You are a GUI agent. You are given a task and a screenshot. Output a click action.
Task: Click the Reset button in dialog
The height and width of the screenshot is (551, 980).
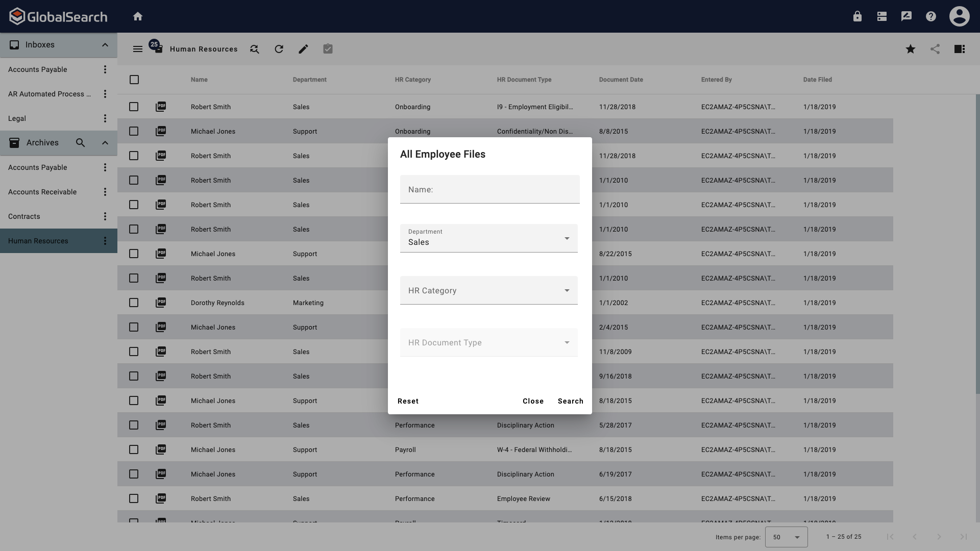408,401
